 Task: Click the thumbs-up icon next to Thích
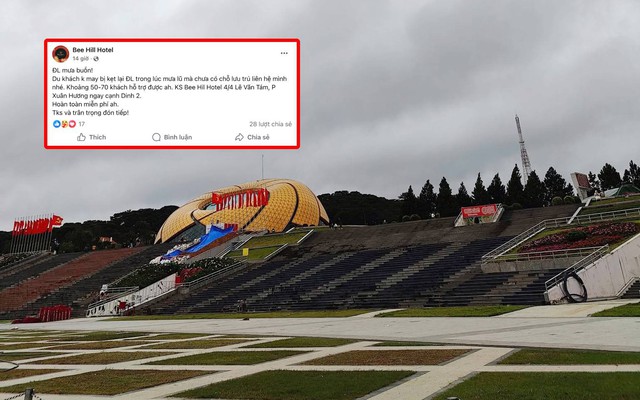[x=81, y=137]
